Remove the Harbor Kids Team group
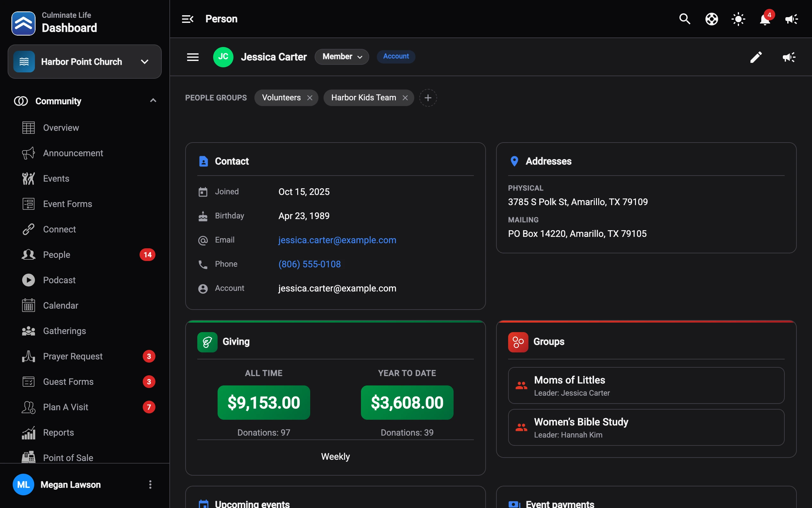This screenshot has width=812, height=508. [x=405, y=98]
